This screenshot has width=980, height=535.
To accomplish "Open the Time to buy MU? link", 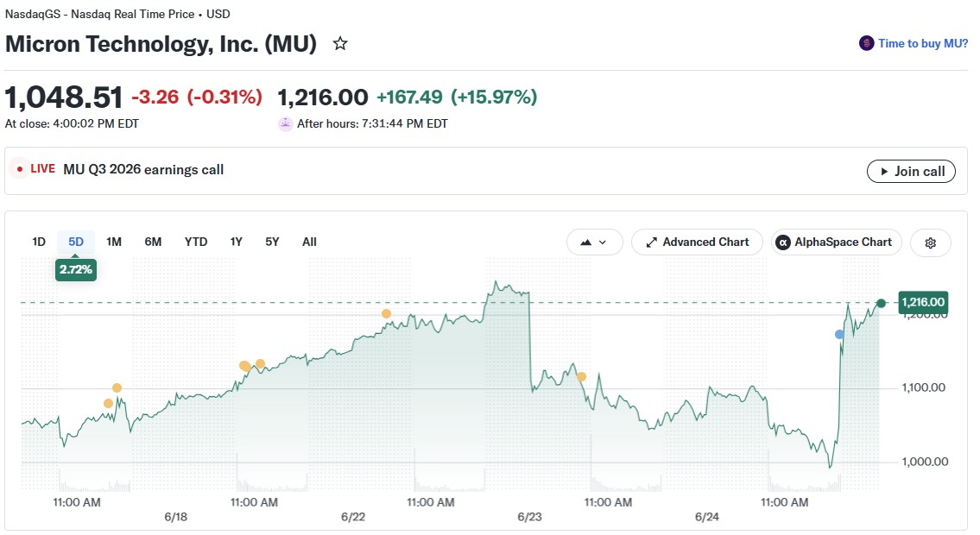I will point(922,44).
